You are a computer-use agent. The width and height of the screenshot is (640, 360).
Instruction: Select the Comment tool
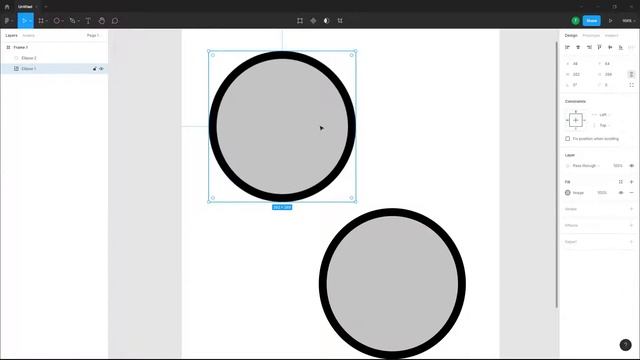pyautogui.click(x=115, y=20)
